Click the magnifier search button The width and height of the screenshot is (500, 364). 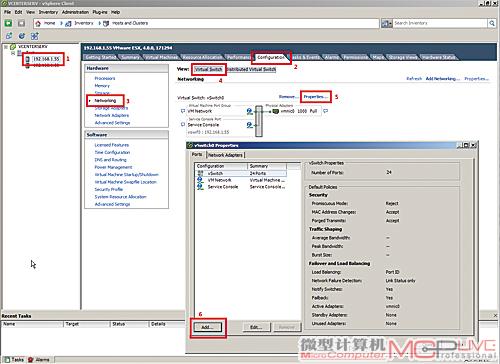(492, 23)
